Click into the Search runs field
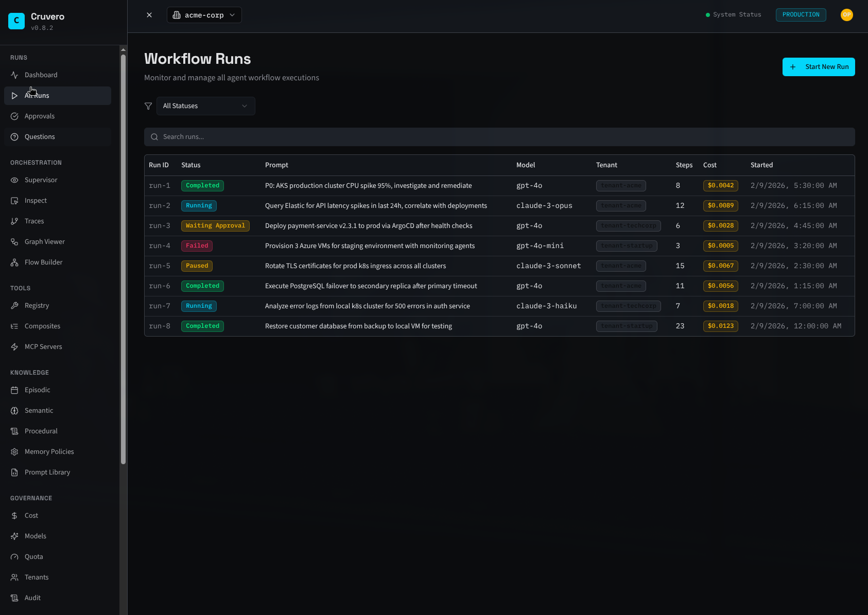This screenshot has height=615, width=868. (x=360, y=136)
